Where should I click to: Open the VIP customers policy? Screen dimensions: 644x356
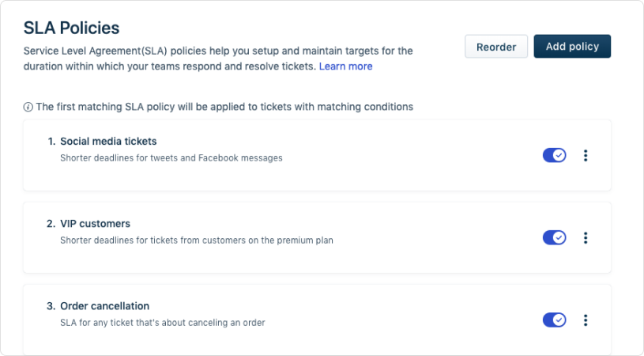point(96,224)
